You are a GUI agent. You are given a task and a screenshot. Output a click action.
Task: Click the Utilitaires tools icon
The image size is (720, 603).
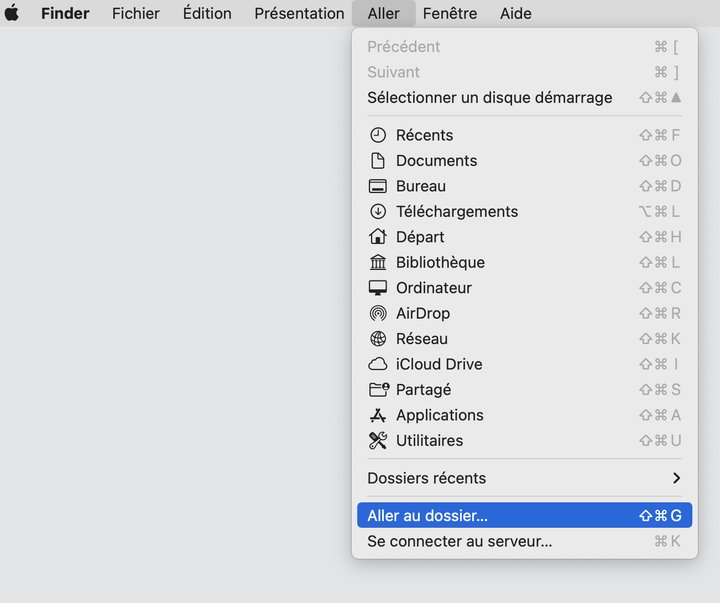(377, 440)
